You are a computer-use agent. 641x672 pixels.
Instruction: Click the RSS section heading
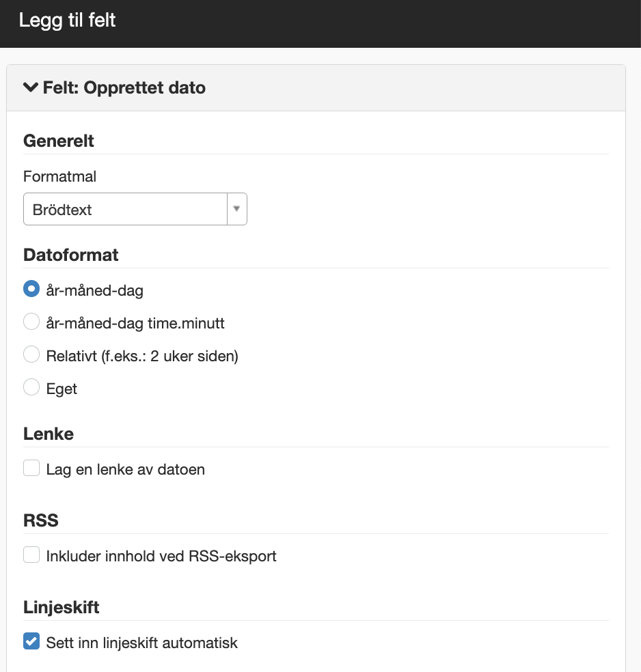tap(41, 520)
